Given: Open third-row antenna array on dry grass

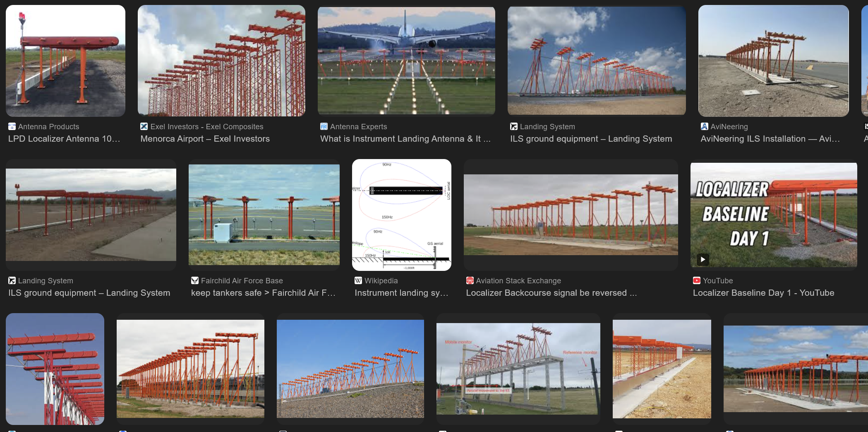Looking at the screenshot, I should coord(662,369).
